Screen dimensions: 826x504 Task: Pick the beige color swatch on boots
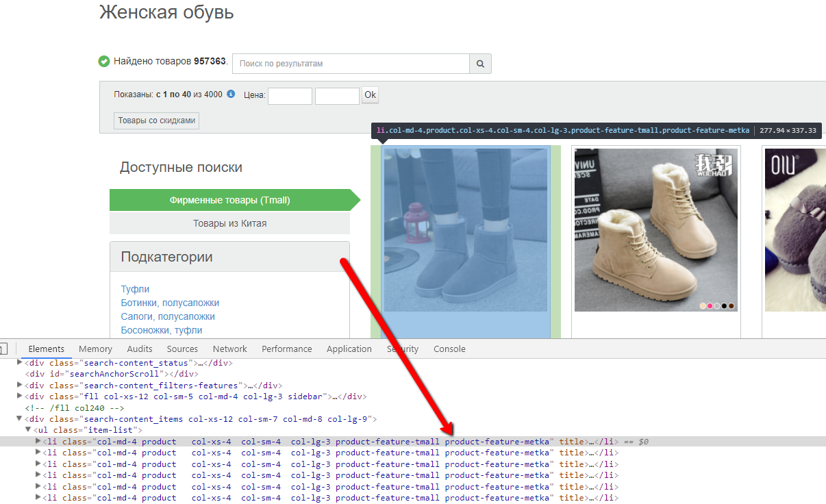click(x=703, y=305)
